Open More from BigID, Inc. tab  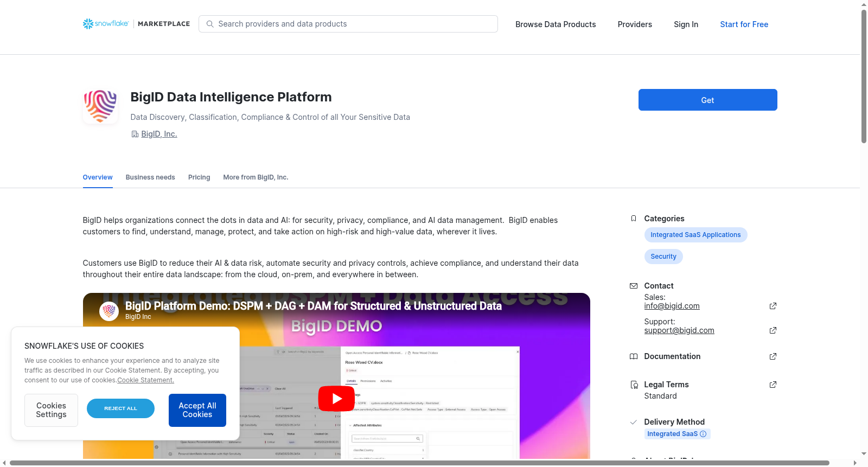pos(256,177)
